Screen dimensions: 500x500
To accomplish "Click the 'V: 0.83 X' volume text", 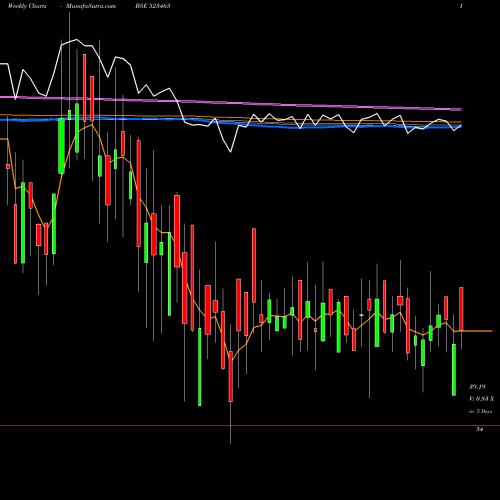I will click(x=481, y=399).
